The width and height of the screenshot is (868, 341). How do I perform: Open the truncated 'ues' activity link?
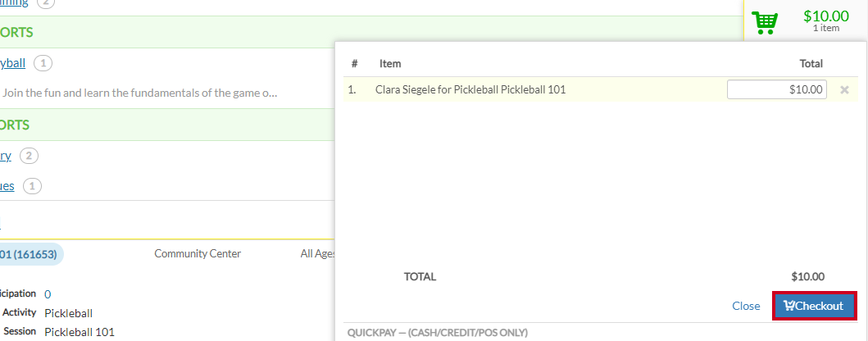7,186
